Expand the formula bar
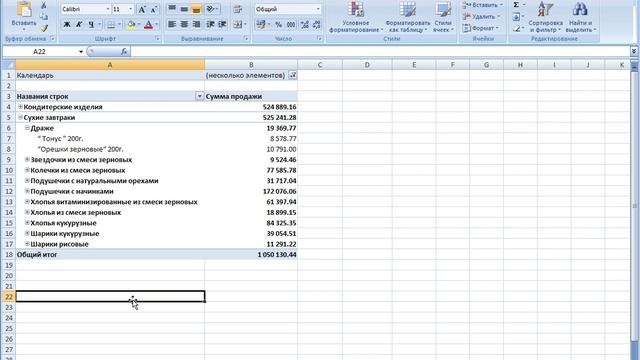Image resolution: width=640 pixels, height=360 pixels. [634, 51]
